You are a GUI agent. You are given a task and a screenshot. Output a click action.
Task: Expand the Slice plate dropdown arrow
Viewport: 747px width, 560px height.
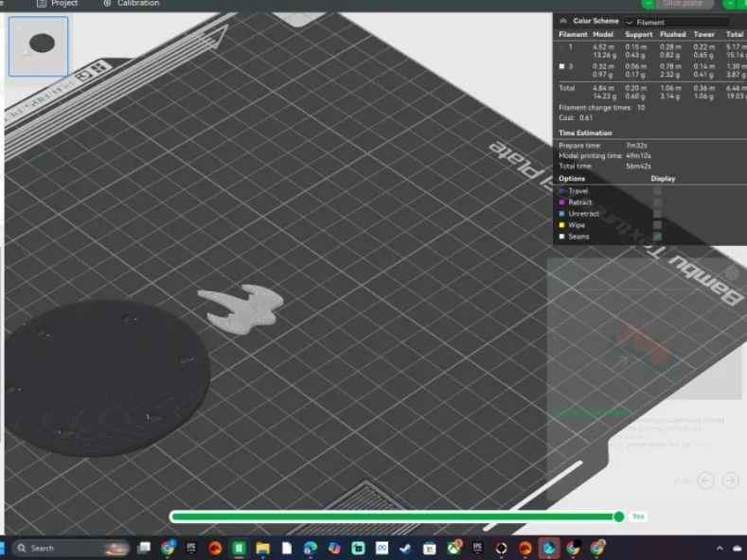pos(648,4)
